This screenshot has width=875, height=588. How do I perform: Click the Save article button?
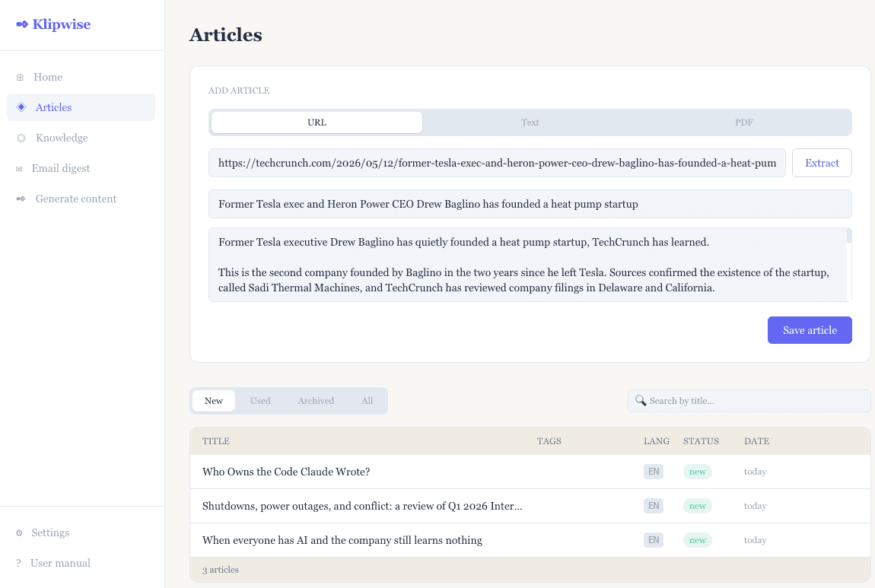pyautogui.click(x=810, y=330)
